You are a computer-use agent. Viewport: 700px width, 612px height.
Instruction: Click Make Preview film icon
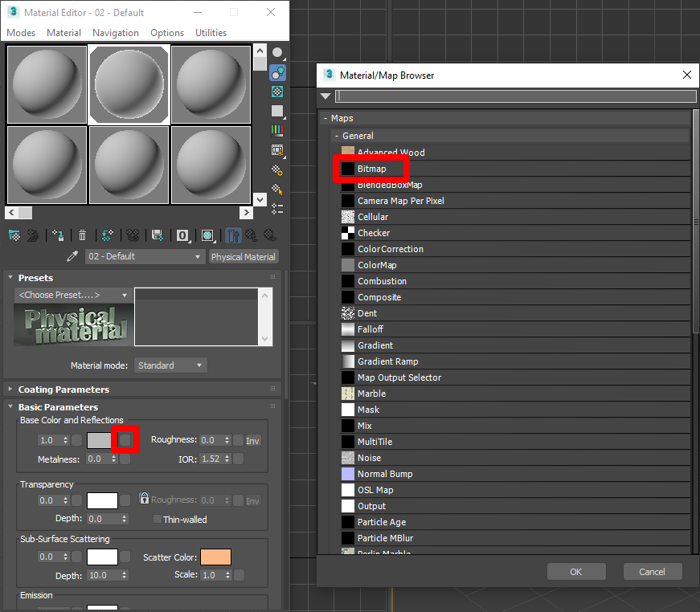(x=277, y=150)
